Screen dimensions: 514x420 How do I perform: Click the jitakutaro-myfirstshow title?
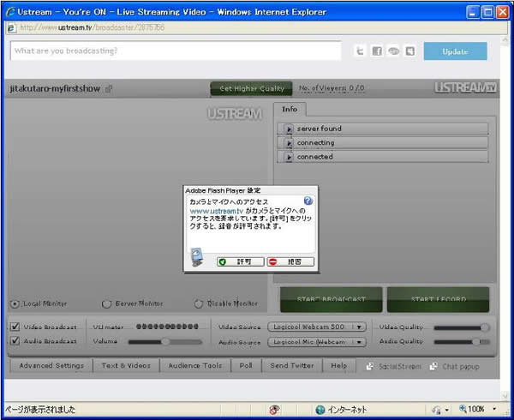pyautogui.click(x=55, y=88)
